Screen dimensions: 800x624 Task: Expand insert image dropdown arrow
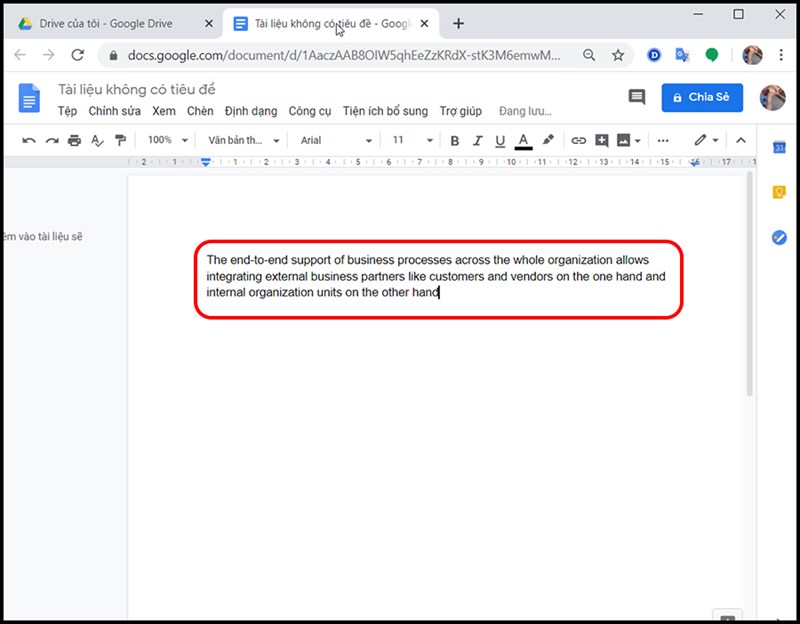(637, 141)
